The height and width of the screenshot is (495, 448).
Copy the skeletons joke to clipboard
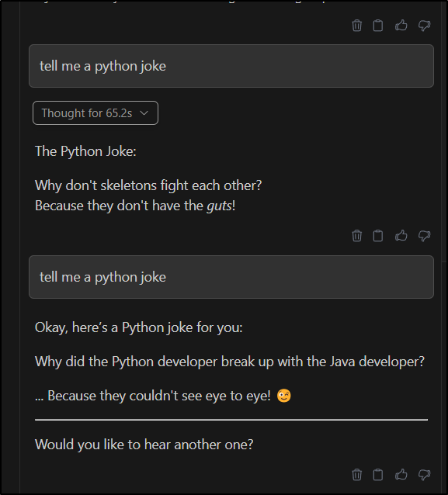pyautogui.click(x=378, y=236)
